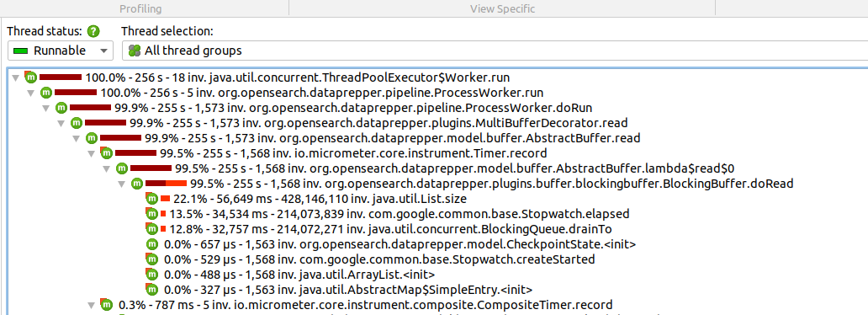868x315 pixels.
Task: Click method icon of CheckpointState.<init>
Action: (x=151, y=244)
